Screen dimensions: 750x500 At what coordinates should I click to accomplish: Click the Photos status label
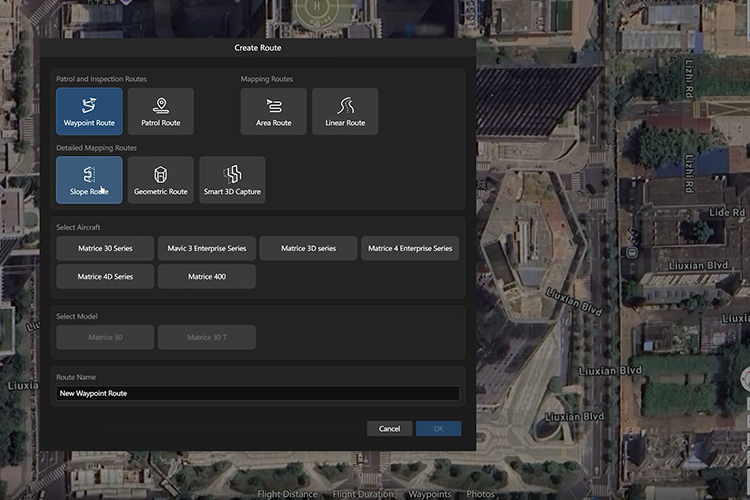pos(480,494)
